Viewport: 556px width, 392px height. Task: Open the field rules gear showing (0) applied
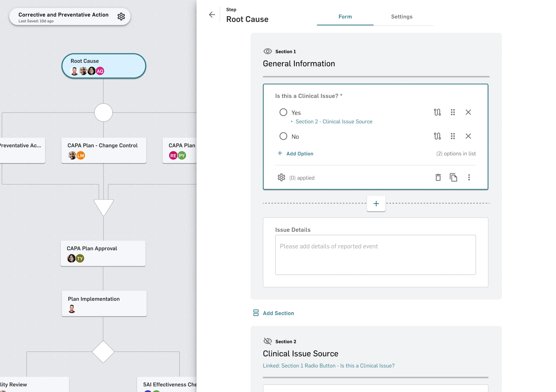pos(281,177)
